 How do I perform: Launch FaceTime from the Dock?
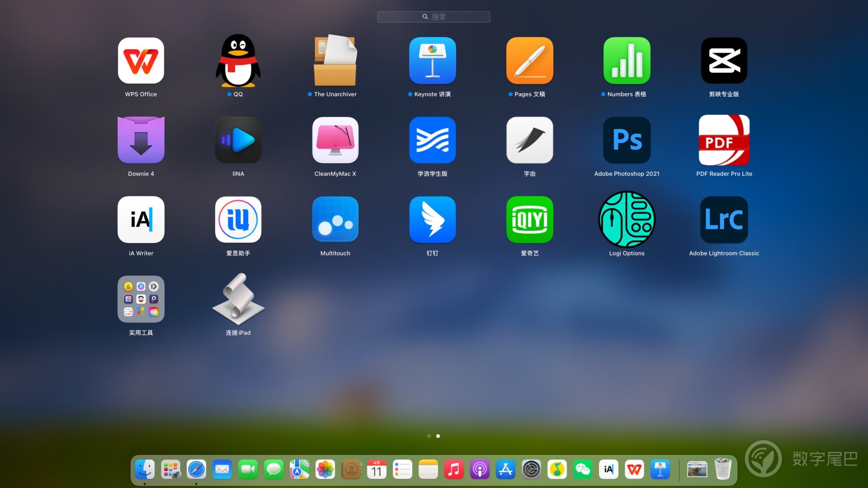click(248, 469)
